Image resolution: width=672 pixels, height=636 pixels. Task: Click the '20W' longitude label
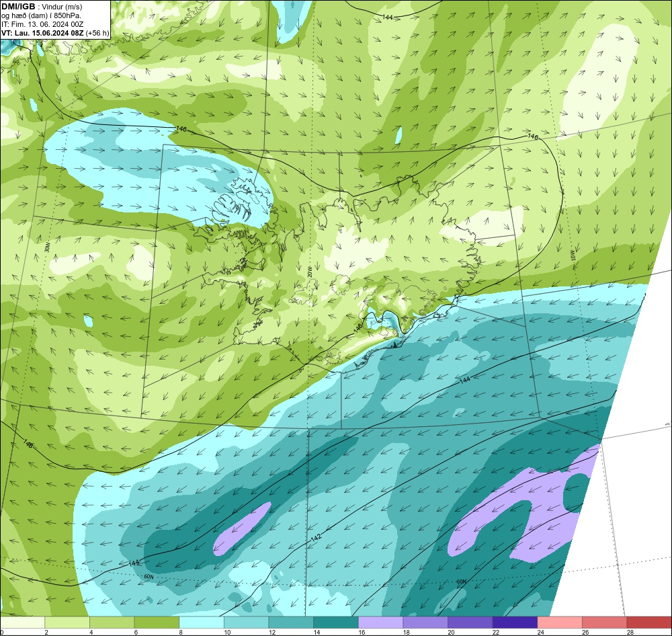tap(309, 272)
